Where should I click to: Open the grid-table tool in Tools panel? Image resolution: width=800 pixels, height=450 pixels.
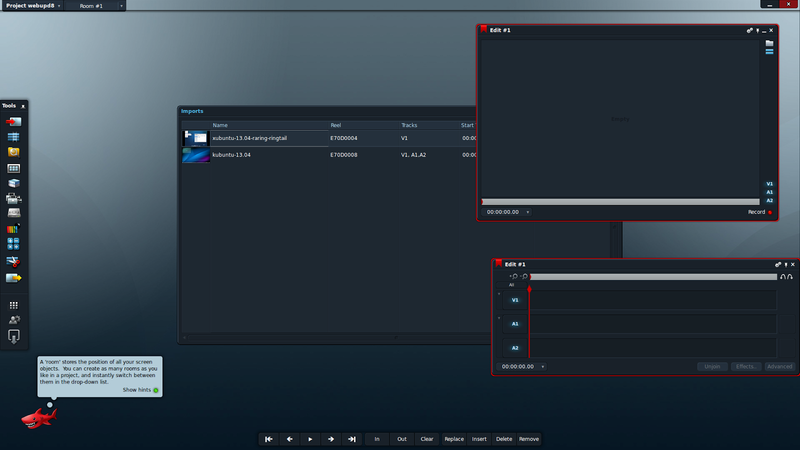coord(13,137)
